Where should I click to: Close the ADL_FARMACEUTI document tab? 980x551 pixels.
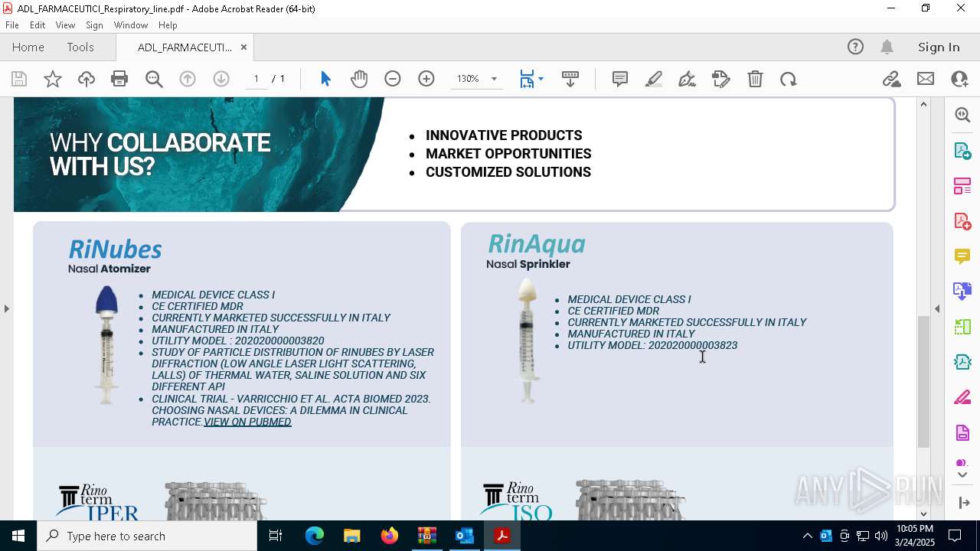pos(243,47)
